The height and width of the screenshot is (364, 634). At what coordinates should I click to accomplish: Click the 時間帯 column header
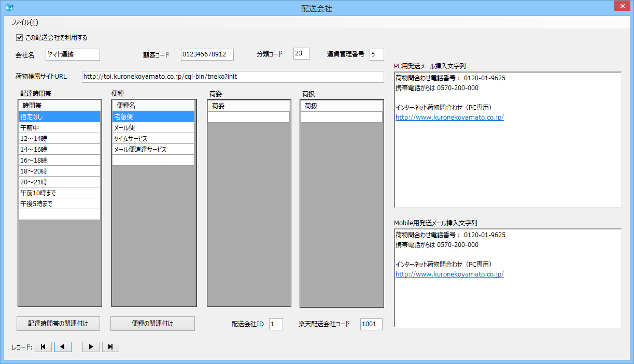coord(59,106)
